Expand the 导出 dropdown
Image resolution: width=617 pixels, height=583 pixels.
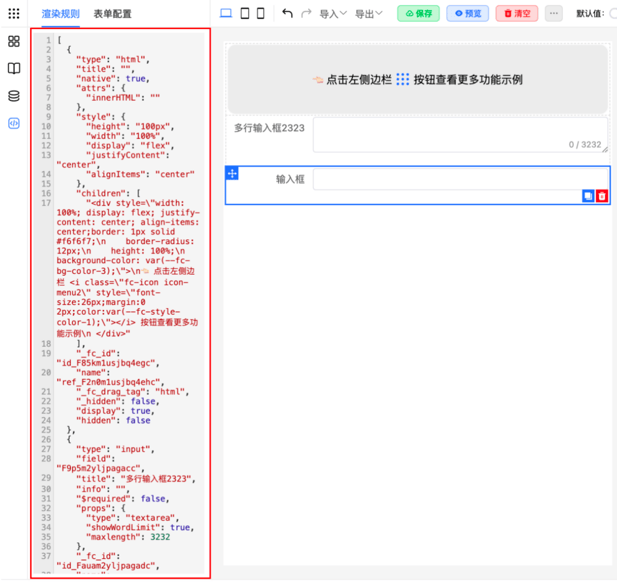[370, 14]
